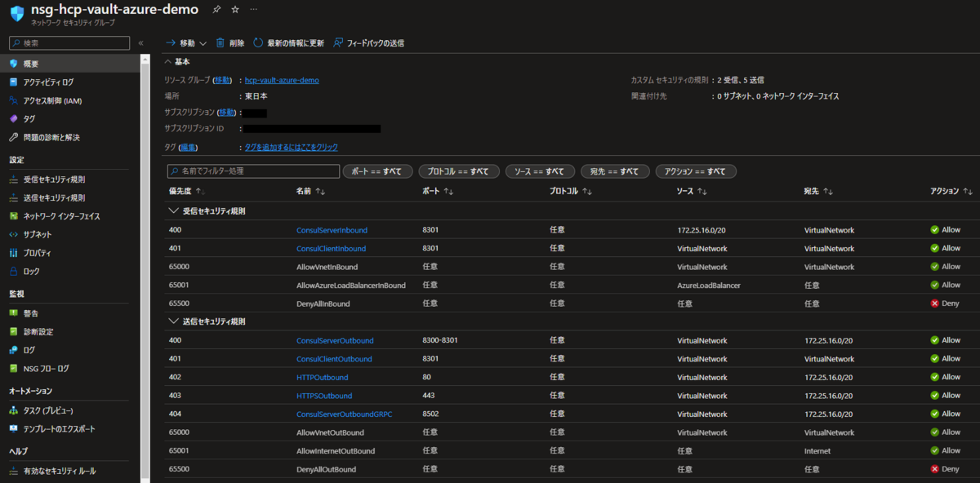Open the ConsulServerOutboundGRPC rule
Image resolution: width=980 pixels, height=483 pixels.
344,414
